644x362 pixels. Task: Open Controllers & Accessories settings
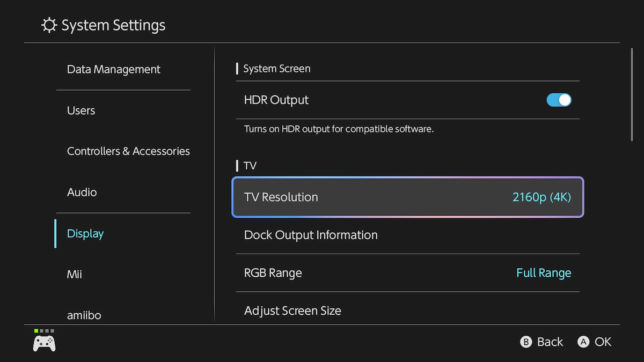click(x=128, y=151)
